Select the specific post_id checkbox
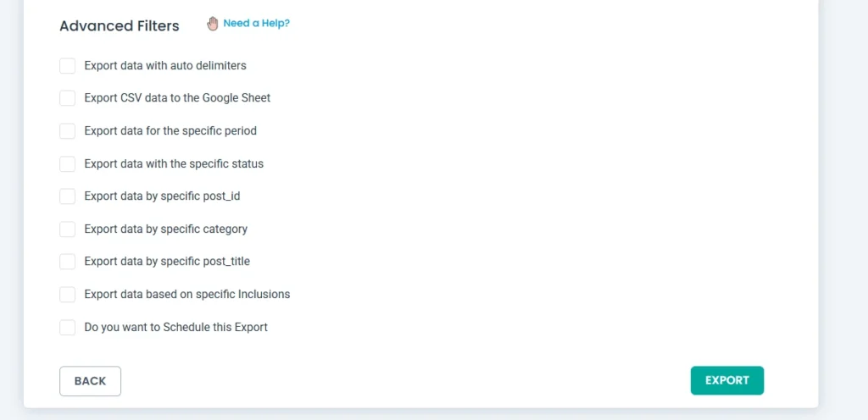This screenshot has width=868, height=420. point(68,196)
